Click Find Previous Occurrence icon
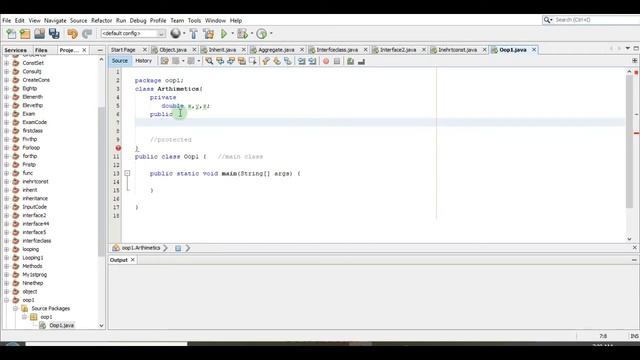Viewport: 640px width, 360px height. tap(220, 61)
